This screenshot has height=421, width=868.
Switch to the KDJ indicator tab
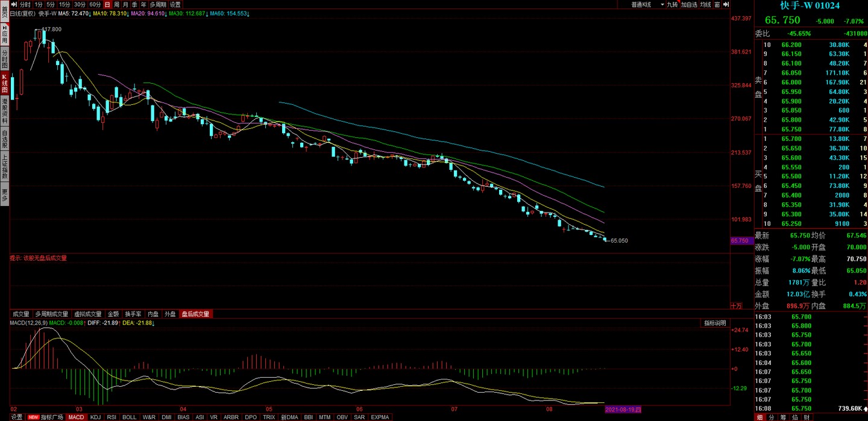point(95,417)
